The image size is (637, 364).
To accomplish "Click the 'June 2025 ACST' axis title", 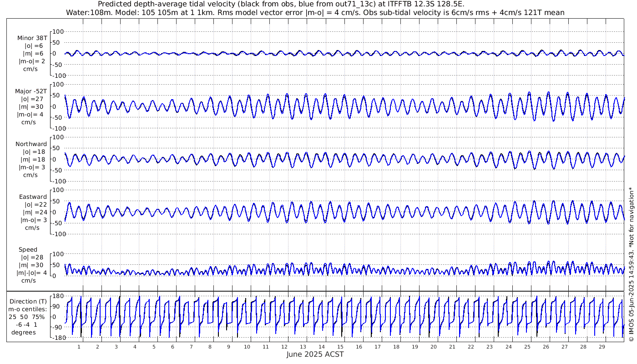I will (x=315, y=354).
